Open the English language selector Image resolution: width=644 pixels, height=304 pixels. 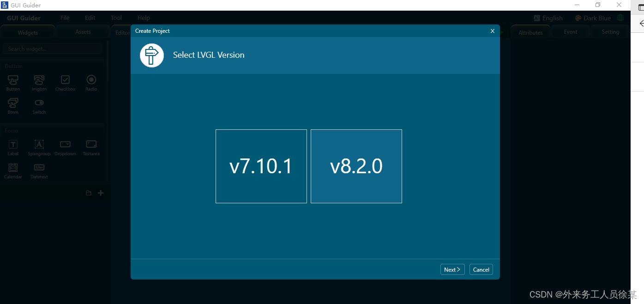pos(548,18)
